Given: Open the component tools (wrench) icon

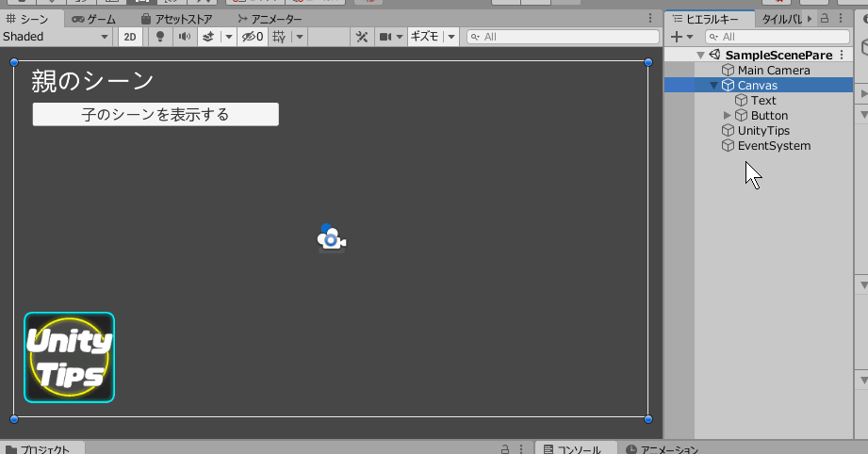Looking at the screenshot, I should point(362,37).
